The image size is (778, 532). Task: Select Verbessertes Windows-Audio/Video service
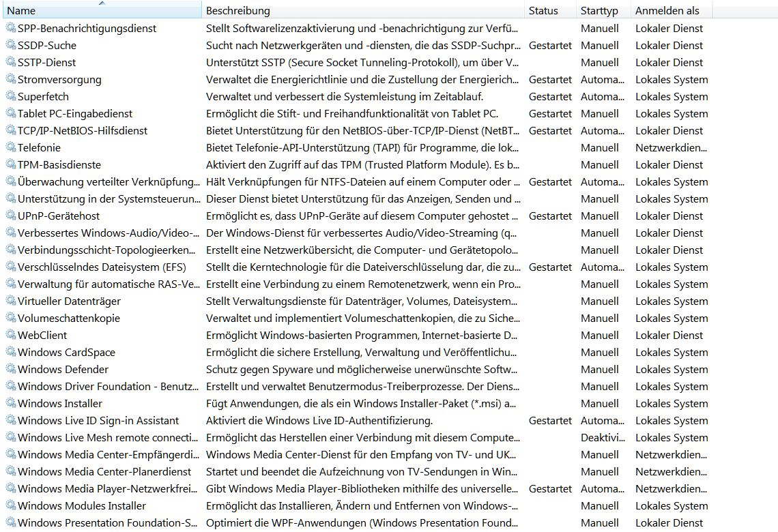(x=108, y=233)
